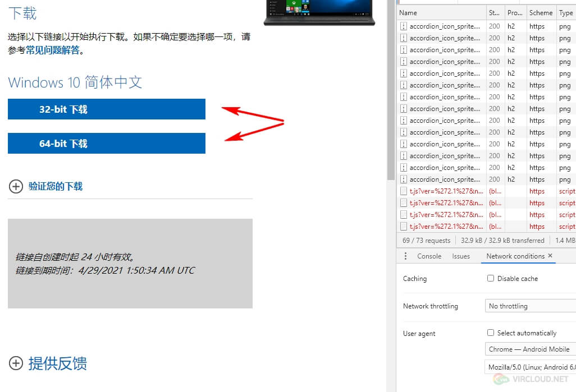This screenshot has width=576, height=392.
Task: Open the Chrome — Android Mobile dropdown
Action: click(531, 349)
